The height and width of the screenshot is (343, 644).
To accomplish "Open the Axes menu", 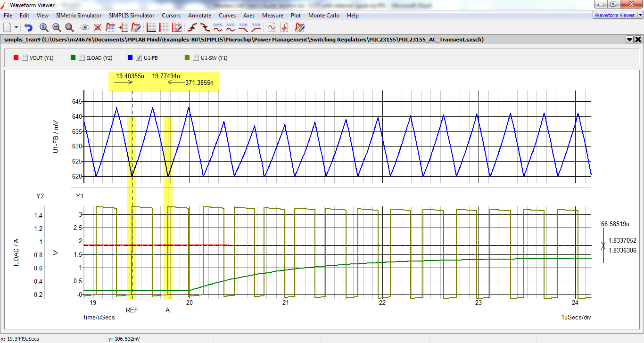I will point(249,16).
